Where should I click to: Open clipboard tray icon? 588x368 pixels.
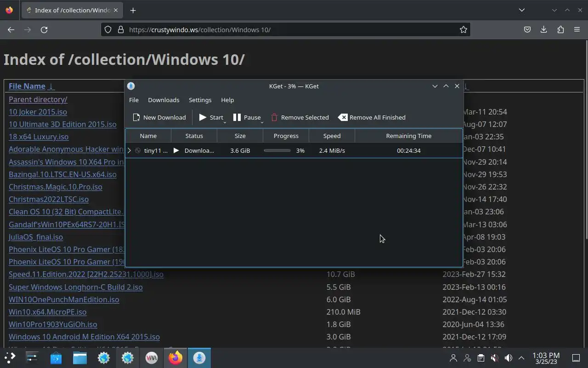click(481, 358)
